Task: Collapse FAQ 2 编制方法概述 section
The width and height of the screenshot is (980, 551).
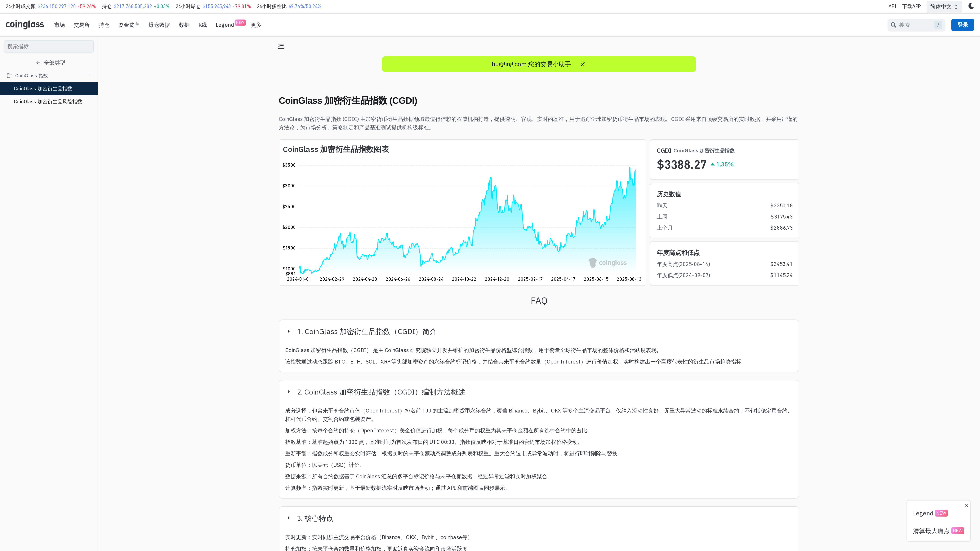Action: [289, 392]
